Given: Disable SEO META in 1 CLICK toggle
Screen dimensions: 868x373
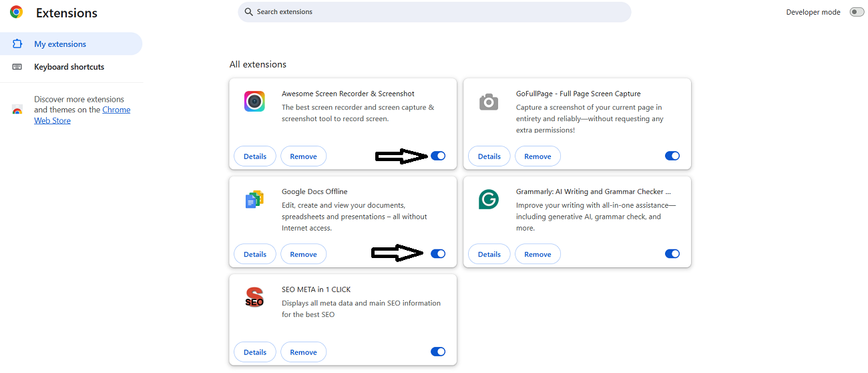Looking at the screenshot, I should tap(438, 352).
